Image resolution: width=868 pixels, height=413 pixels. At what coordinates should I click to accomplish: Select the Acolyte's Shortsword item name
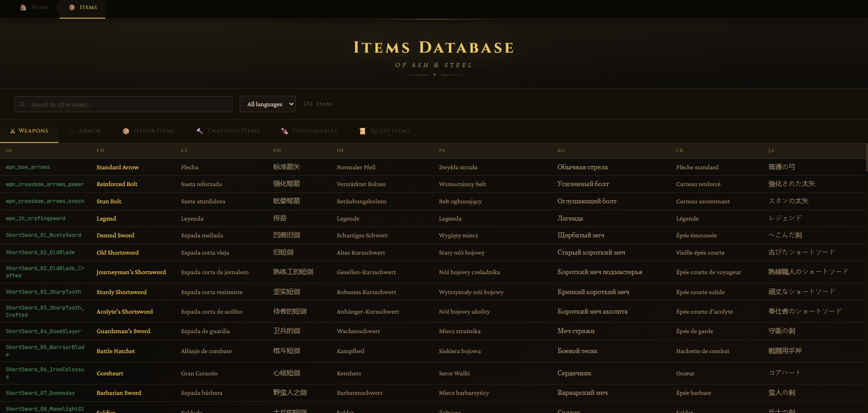tap(125, 311)
